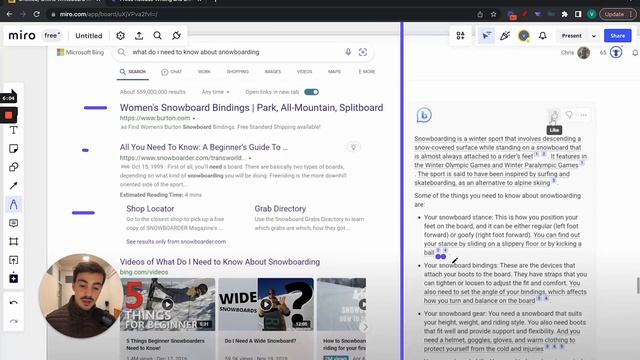Expand burton.com URL dropdown arrow

coord(194,118)
